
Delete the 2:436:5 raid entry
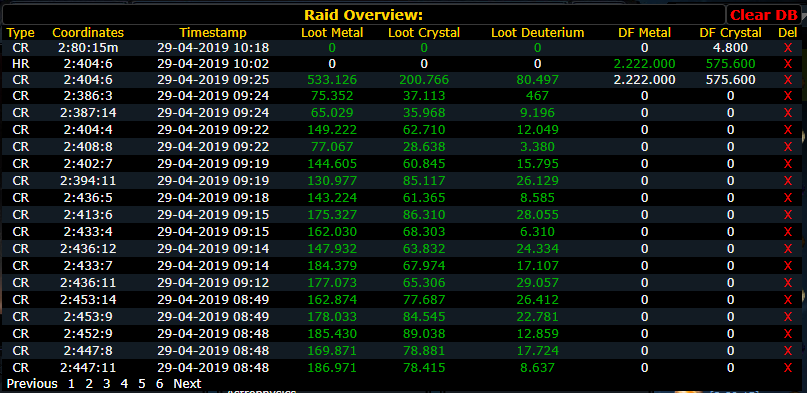[787, 198]
